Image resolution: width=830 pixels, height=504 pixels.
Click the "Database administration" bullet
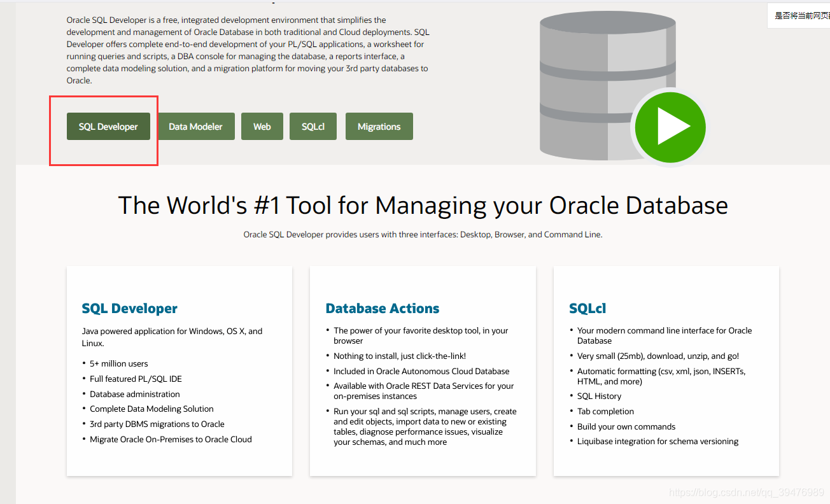[x=135, y=394]
